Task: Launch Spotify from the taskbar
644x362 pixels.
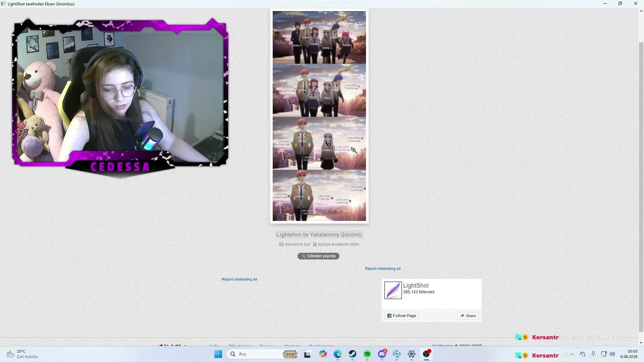Action: (x=367, y=354)
